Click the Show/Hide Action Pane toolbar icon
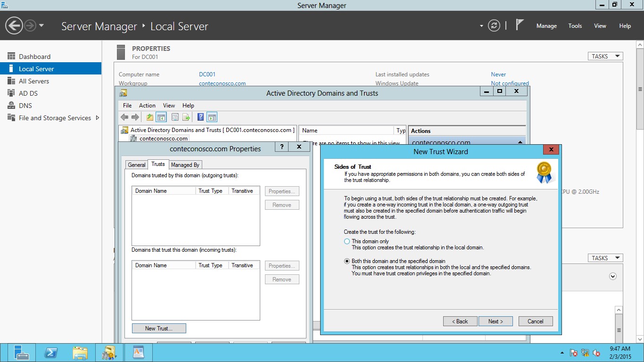This screenshot has width=644, height=362. (x=211, y=117)
